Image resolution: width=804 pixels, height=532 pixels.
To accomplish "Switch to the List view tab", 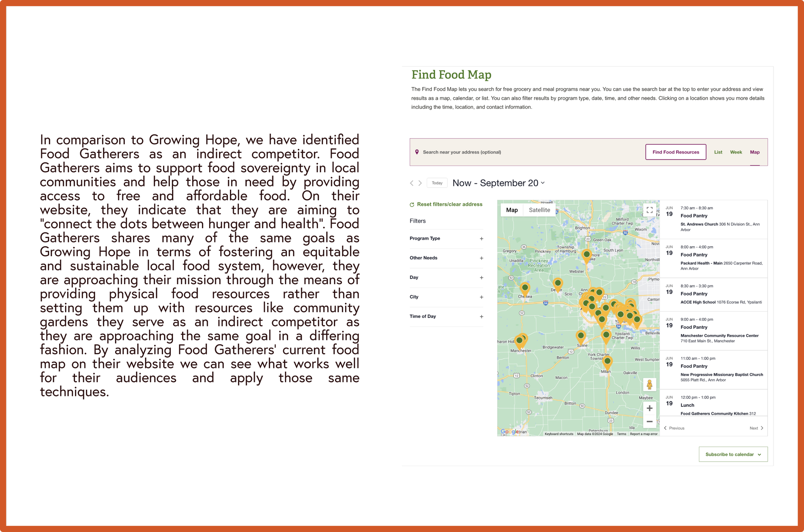I will [718, 152].
